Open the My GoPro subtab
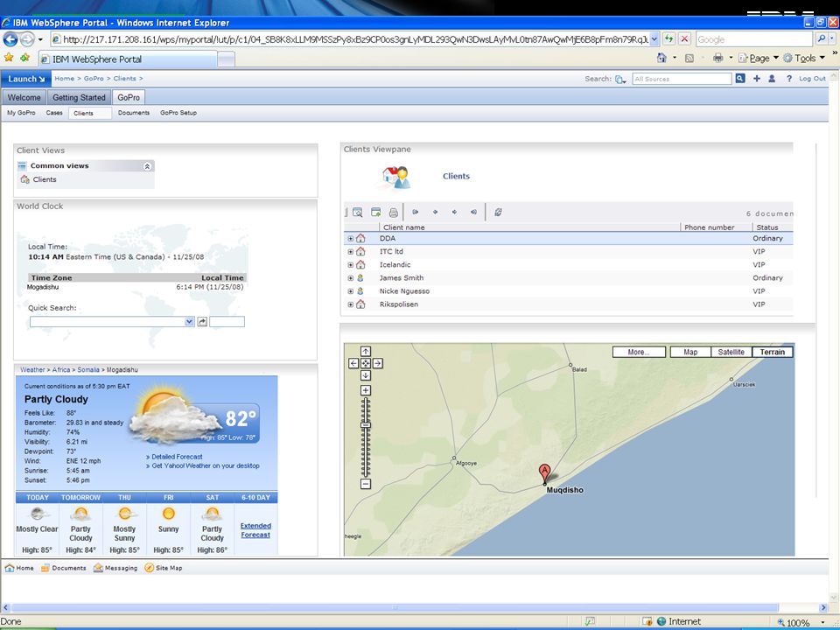This screenshot has height=630, width=840. pyautogui.click(x=21, y=113)
